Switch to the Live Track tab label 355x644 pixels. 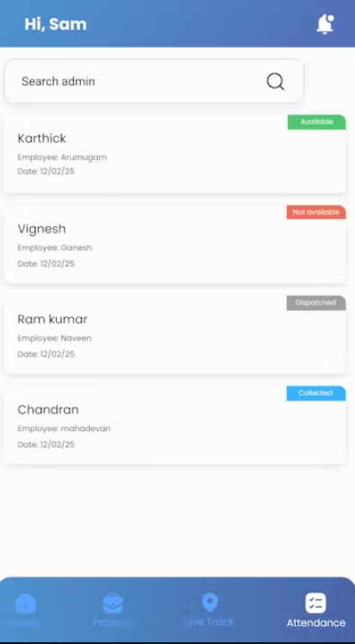[210, 622]
